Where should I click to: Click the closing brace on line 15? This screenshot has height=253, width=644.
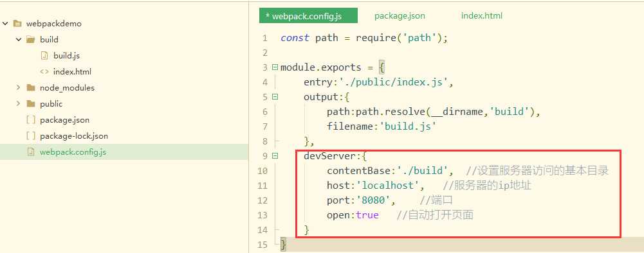pos(283,245)
